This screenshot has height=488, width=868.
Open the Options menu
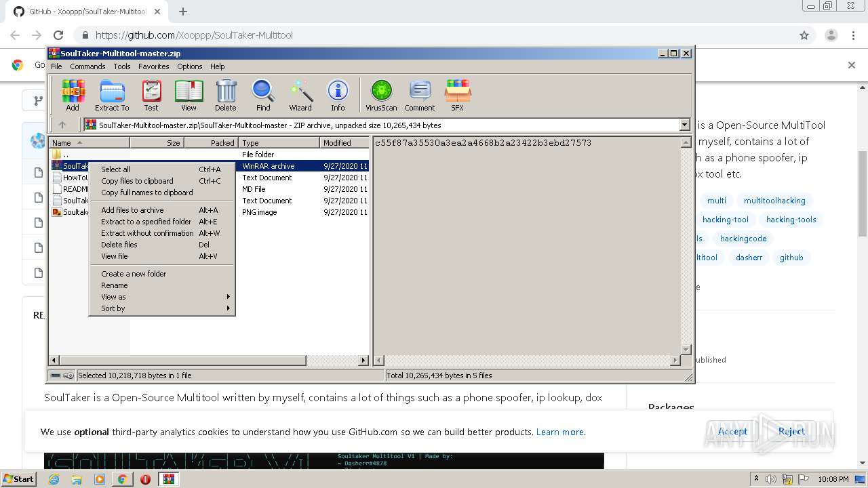point(190,66)
